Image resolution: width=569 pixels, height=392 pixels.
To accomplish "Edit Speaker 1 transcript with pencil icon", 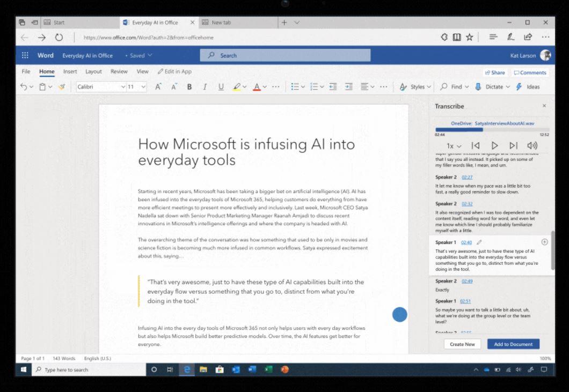I will [x=479, y=242].
